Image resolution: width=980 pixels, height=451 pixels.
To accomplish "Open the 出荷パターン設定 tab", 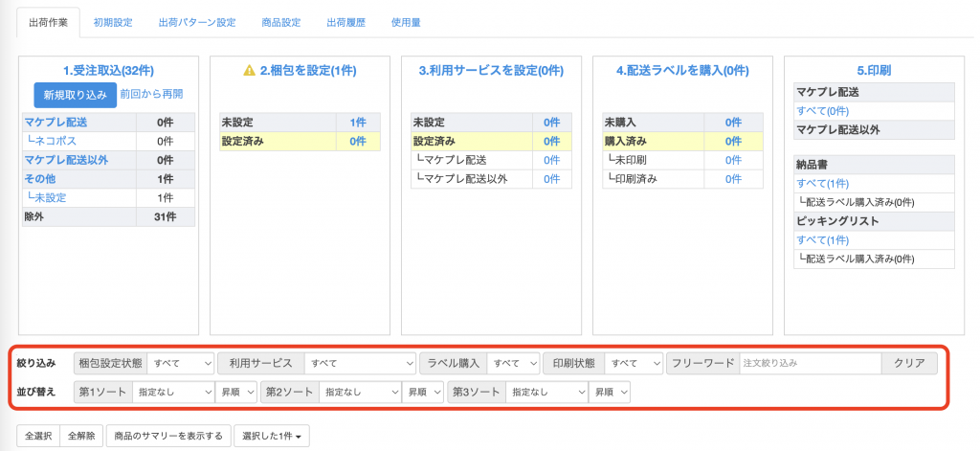I will click(197, 23).
